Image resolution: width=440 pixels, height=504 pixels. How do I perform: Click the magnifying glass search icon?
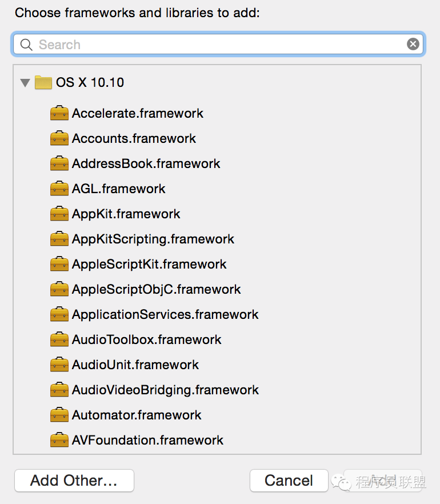[x=26, y=45]
